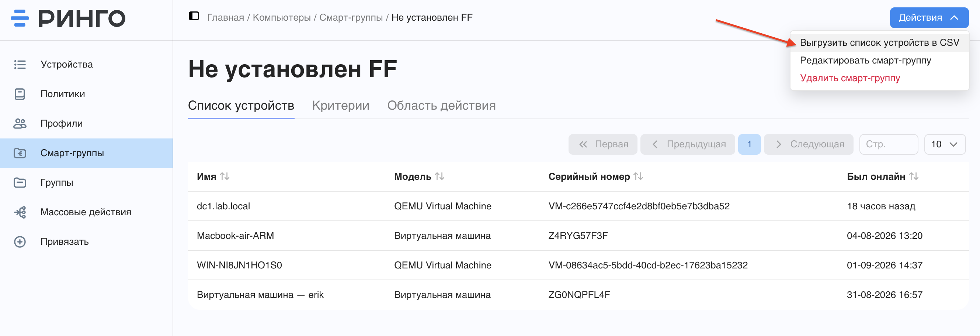Open Массовые действия in the sidebar

point(86,212)
